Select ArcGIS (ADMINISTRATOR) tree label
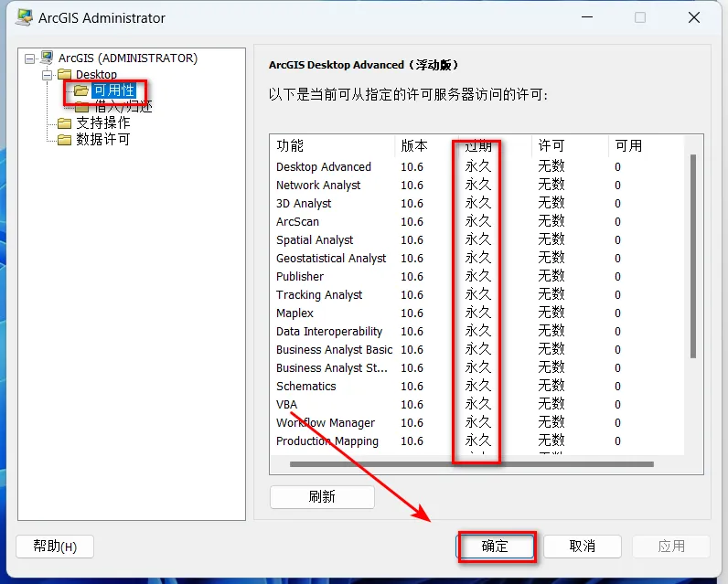Image resolution: width=728 pixels, height=584 pixels. pyautogui.click(x=128, y=58)
